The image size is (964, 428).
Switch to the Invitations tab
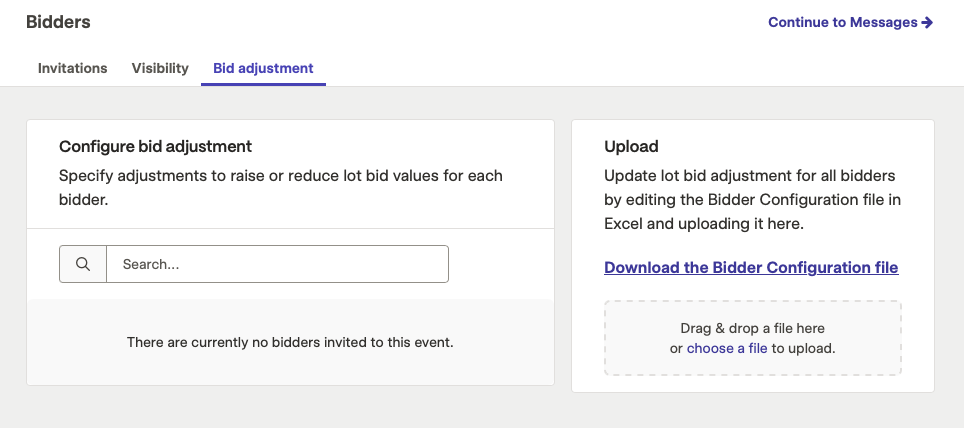[x=73, y=68]
